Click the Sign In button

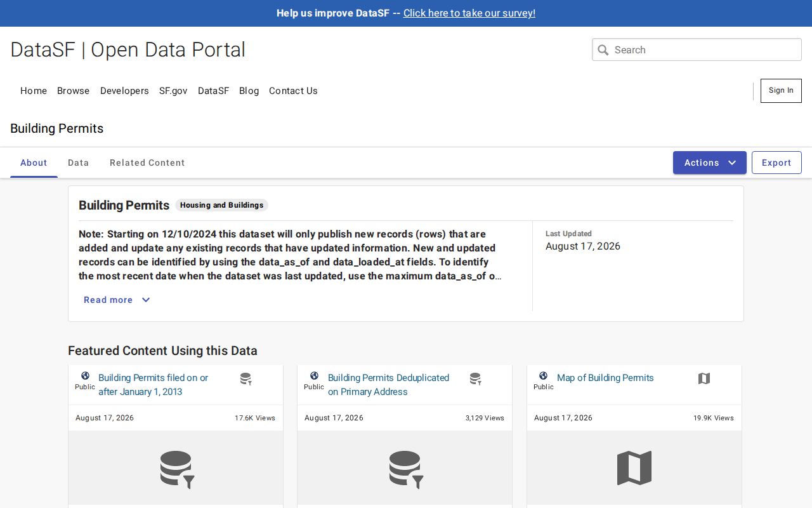tap(781, 91)
